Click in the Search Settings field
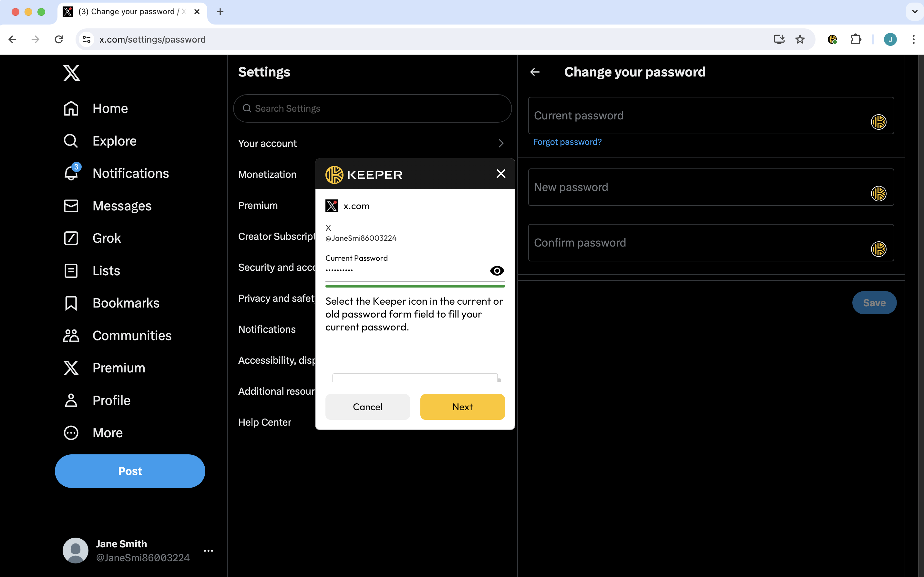 point(372,108)
